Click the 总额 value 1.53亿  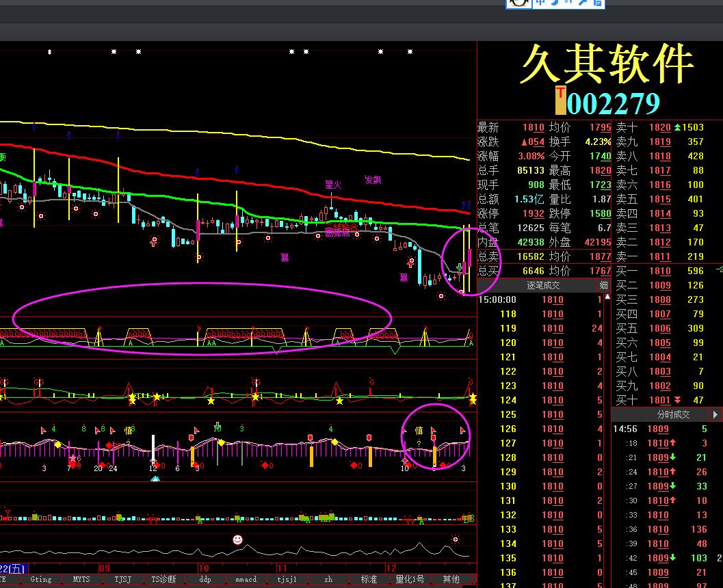click(x=529, y=199)
